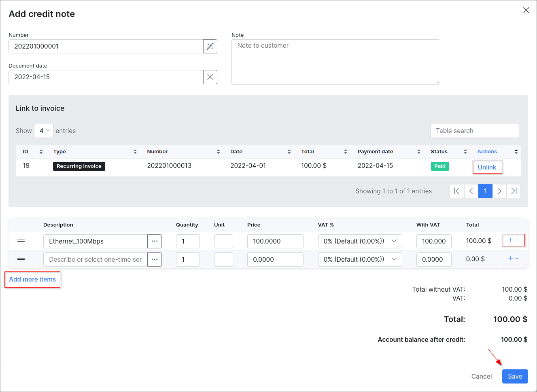Open item picker for empty description row
This screenshot has height=392, width=537.
(155, 260)
